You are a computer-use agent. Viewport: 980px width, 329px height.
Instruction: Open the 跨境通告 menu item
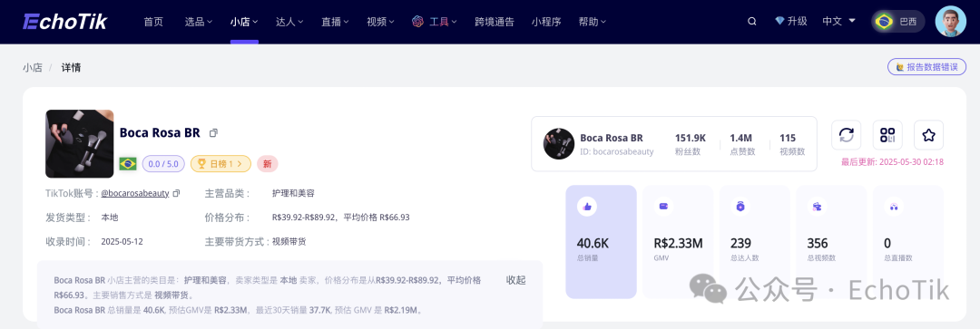495,21
